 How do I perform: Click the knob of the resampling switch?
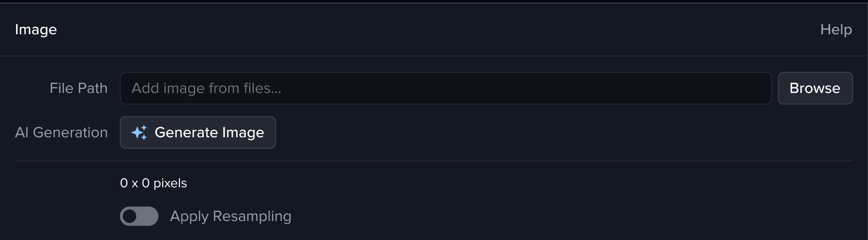point(129,216)
